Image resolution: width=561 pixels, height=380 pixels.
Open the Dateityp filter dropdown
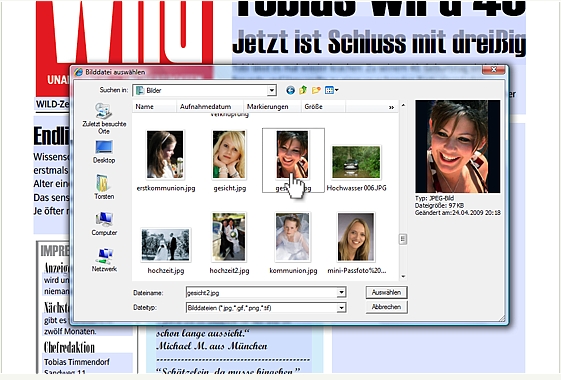click(341, 307)
